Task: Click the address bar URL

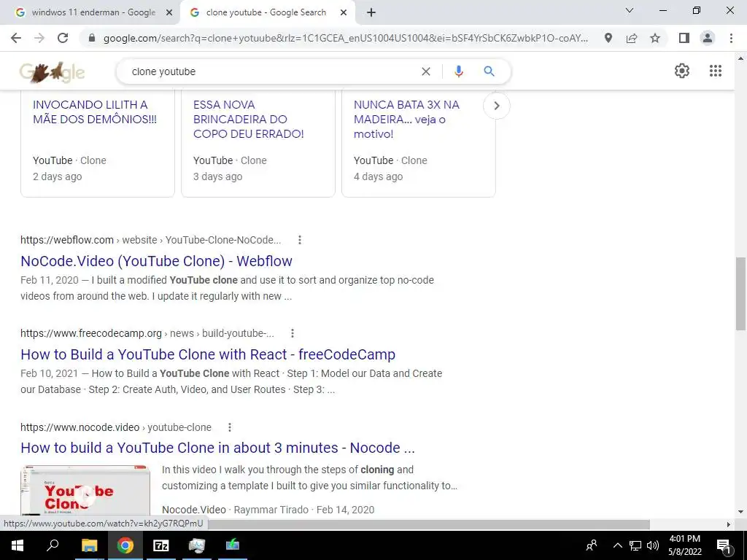Action: 345,38
